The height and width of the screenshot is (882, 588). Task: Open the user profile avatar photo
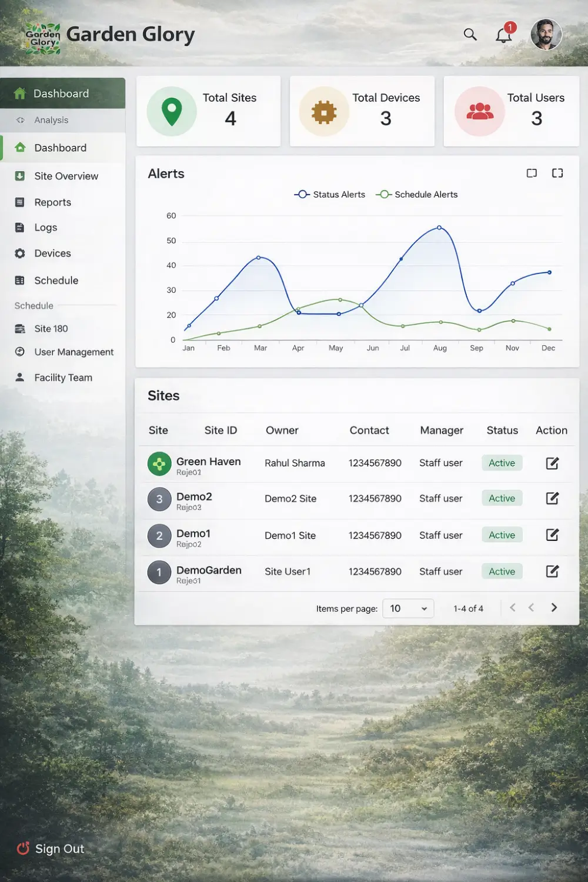pyautogui.click(x=546, y=35)
